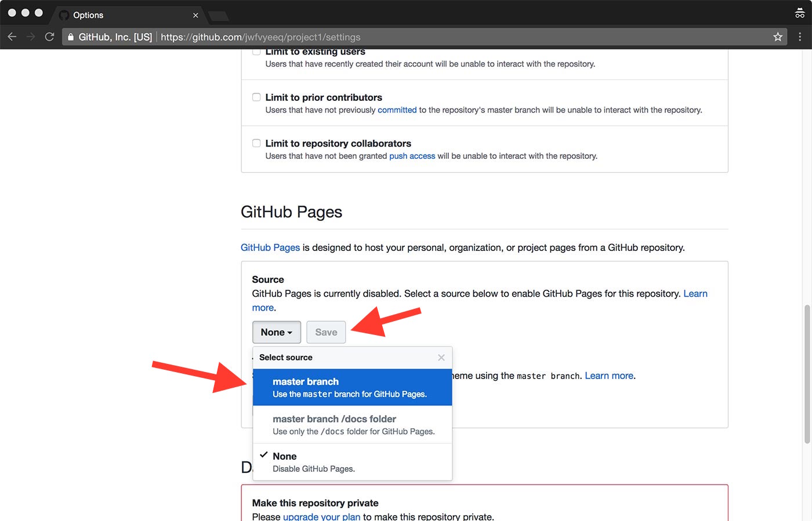Open the committed link
This screenshot has width=812, height=521.
pyautogui.click(x=397, y=110)
